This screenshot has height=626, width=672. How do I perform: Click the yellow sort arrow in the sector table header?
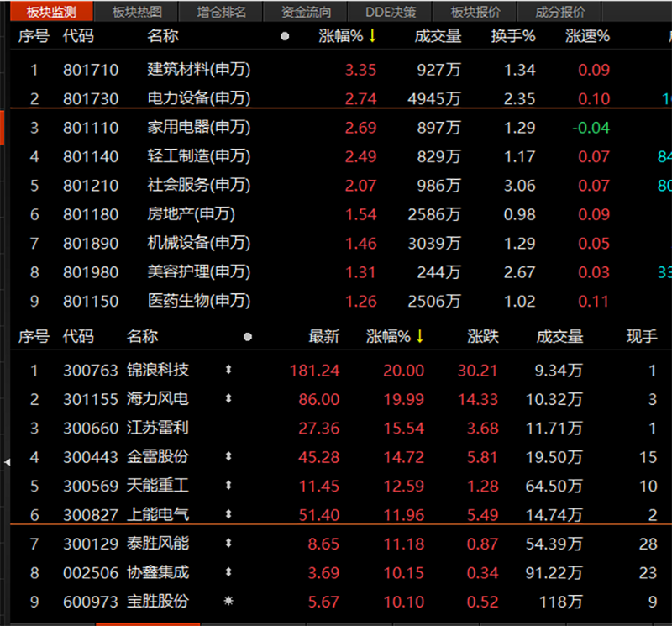(x=372, y=36)
